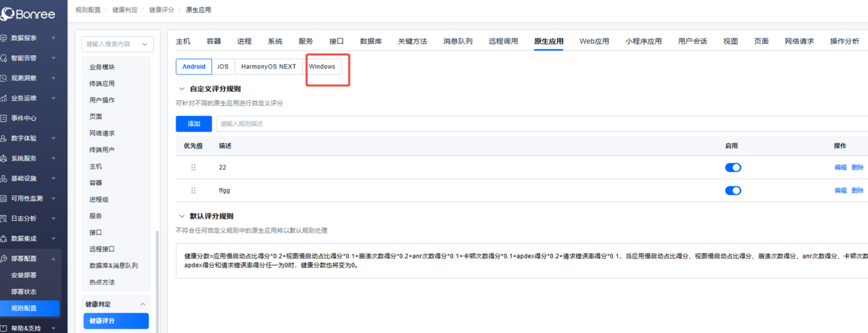The width and height of the screenshot is (868, 333).
Task: Open 安装部署 in the sidebar
Action: tap(24, 275)
